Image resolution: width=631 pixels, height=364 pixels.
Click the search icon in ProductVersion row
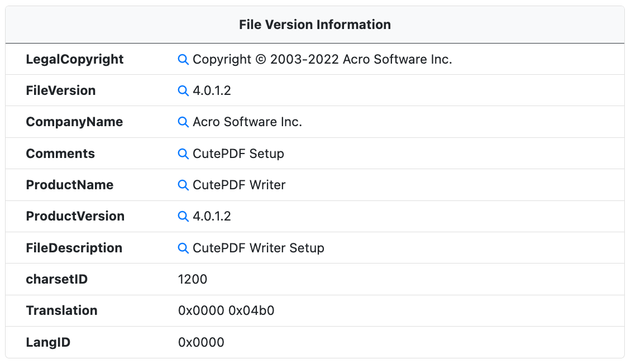(183, 216)
